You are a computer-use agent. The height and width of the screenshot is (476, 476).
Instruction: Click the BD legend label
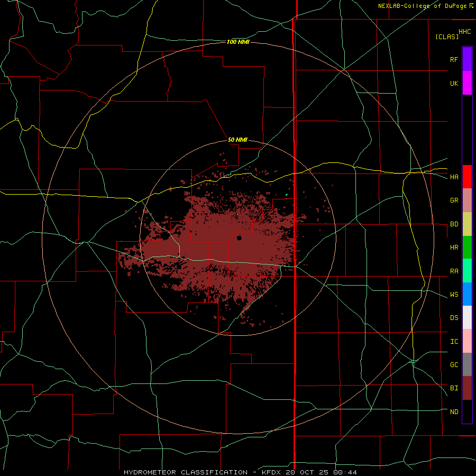(x=454, y=224)
